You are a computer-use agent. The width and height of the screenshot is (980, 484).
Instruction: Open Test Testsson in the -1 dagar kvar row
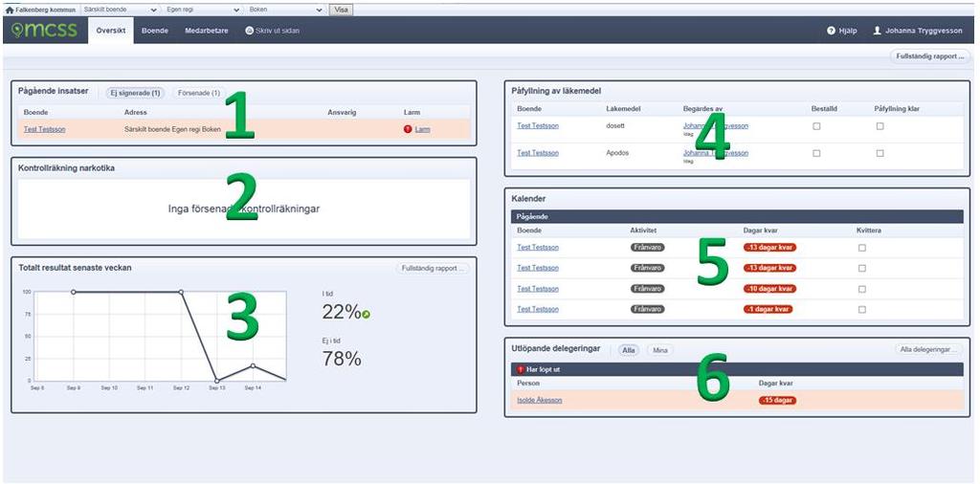[538, 309]
